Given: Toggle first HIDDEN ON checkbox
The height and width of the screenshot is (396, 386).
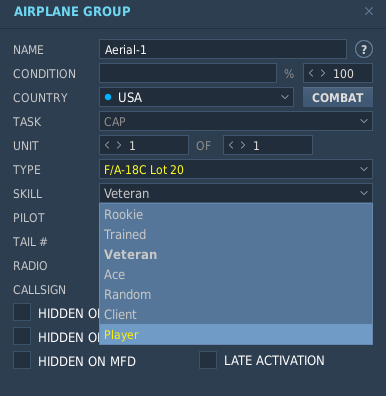Looking at the screenshot, I should [22, 312].
